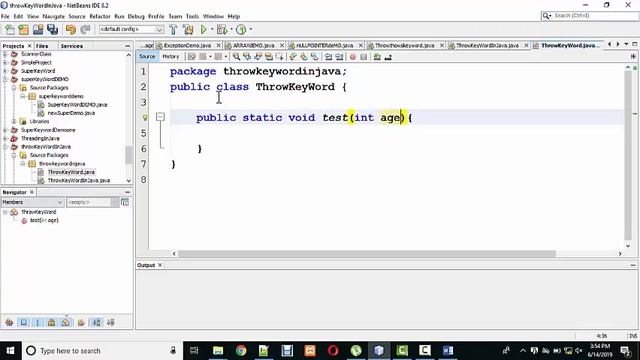Open Chrome from the taskbar

pyautogui.click(x=241, y=350)
